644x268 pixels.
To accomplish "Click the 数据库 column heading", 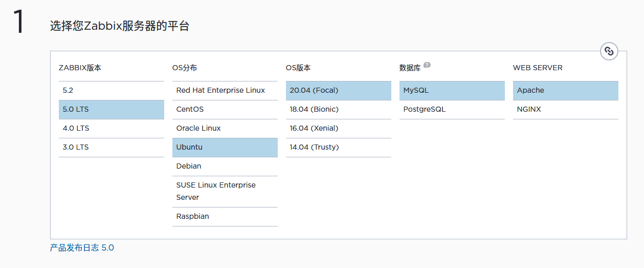I will tap(410, 68).
